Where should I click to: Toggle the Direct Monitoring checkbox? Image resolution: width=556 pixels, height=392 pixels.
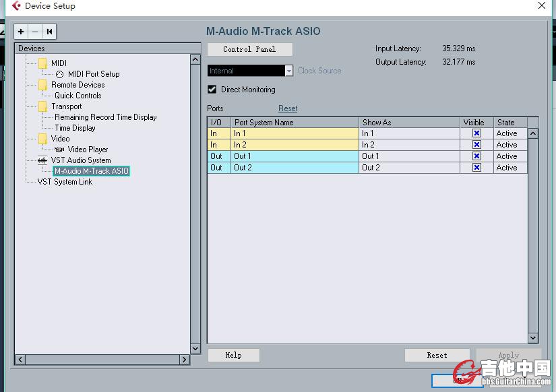coord(212,90)
